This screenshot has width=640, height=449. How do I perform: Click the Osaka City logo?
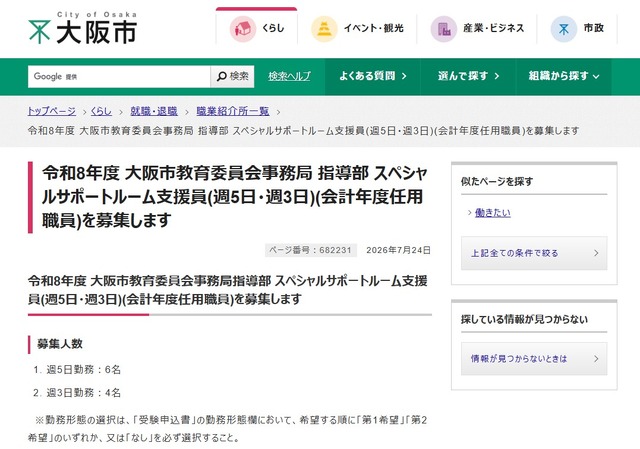tap(83, 28)
